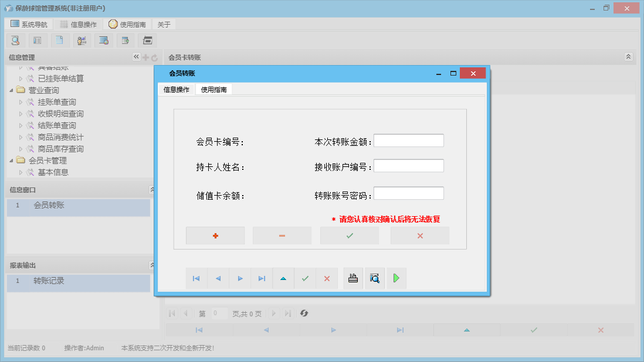Collapse the 信息管理 panel with double chevron
The image size is (644, 362).
point(135,57)
